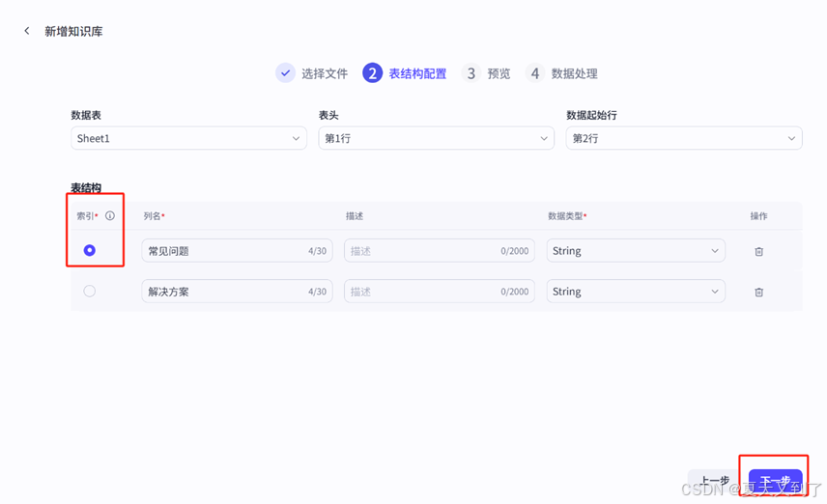The width and height of the screenshot is (827, 504).
Task: Go to the 选择文件 step
Action: pos(312,73)
